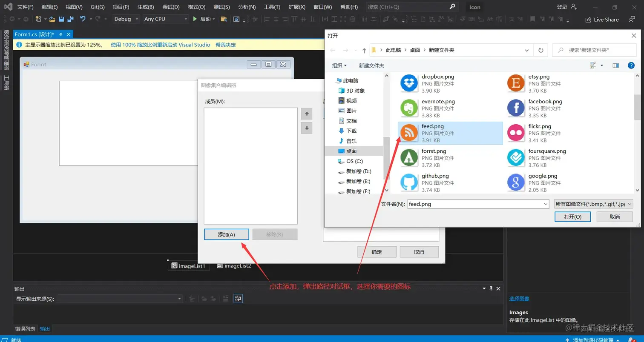The width and height of the screenshot is (644, 342).
Task: Open the Tools menu
Action: [272, 7]
